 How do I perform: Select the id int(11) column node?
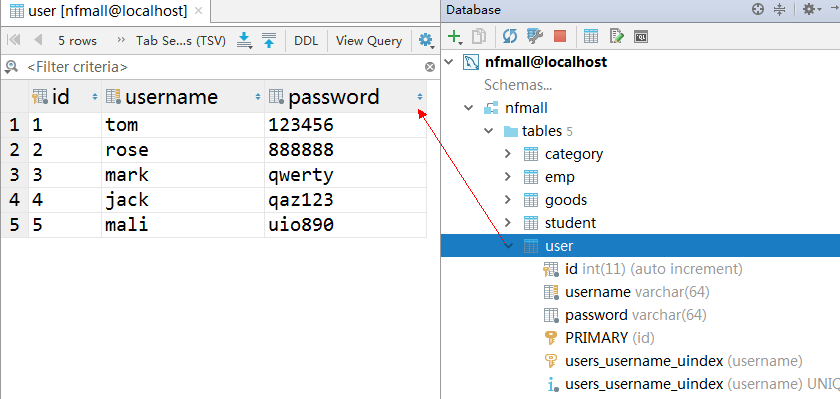tap(654, 269)
